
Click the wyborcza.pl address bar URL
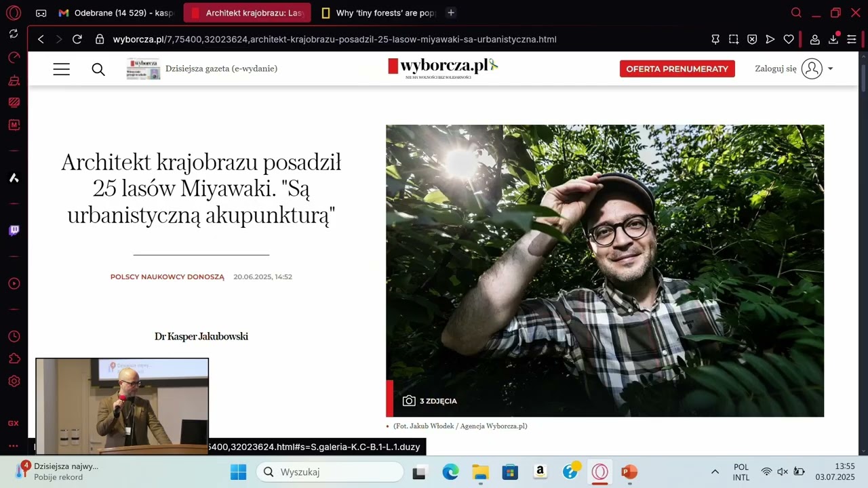[x=334, y=39]
